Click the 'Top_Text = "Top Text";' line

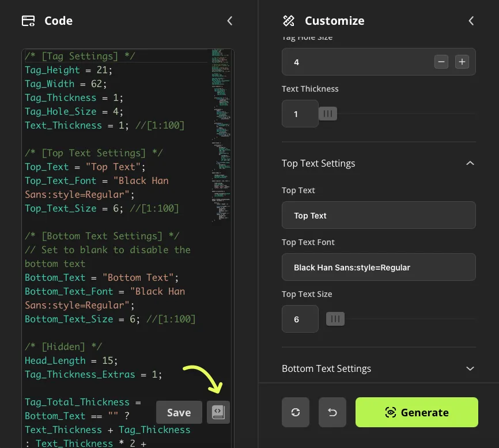pos(85,167)
